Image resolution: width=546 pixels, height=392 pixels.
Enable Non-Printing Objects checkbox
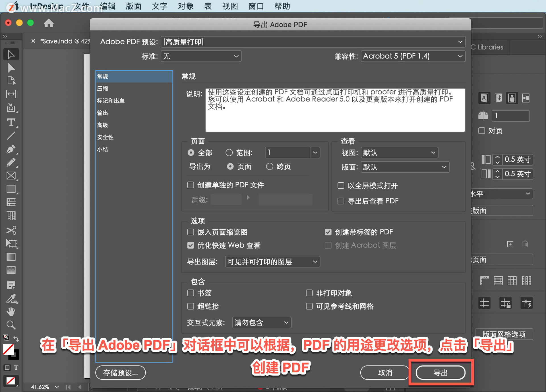309,293
